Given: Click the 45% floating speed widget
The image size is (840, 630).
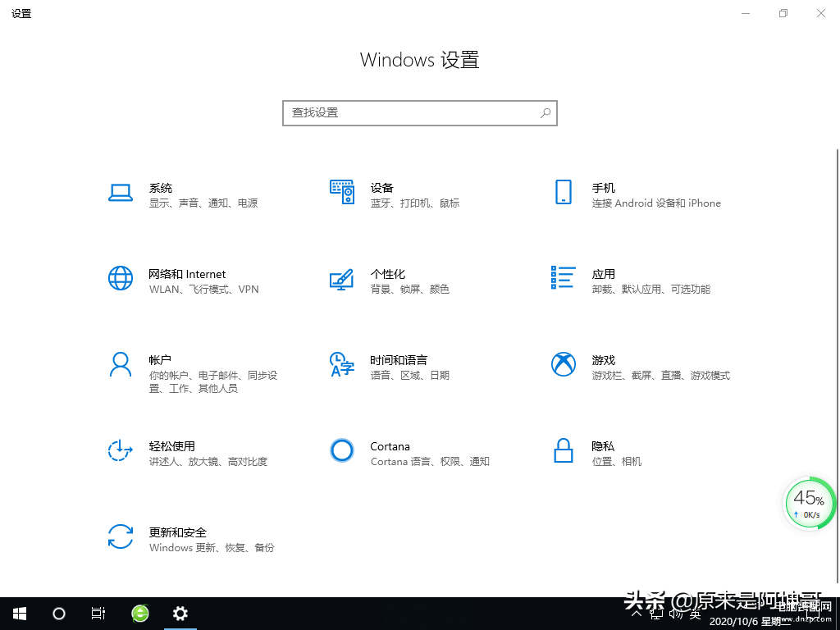Looking at the screenshot, I should coord(809,503).
